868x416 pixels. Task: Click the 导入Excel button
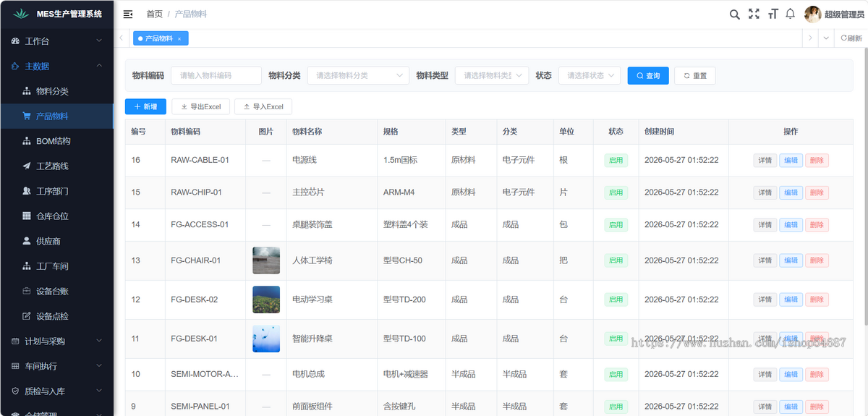(263, 106)
